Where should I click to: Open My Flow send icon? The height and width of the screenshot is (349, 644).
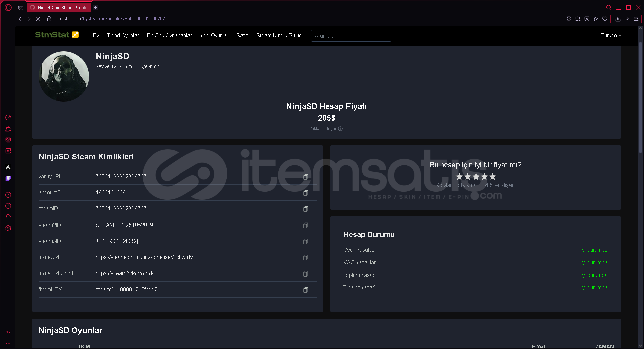point(596,19)
